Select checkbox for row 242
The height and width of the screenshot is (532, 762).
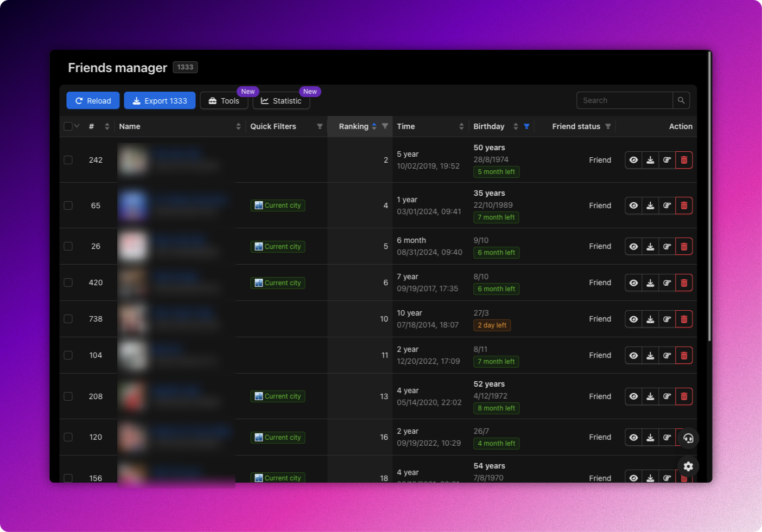[68, 160]
